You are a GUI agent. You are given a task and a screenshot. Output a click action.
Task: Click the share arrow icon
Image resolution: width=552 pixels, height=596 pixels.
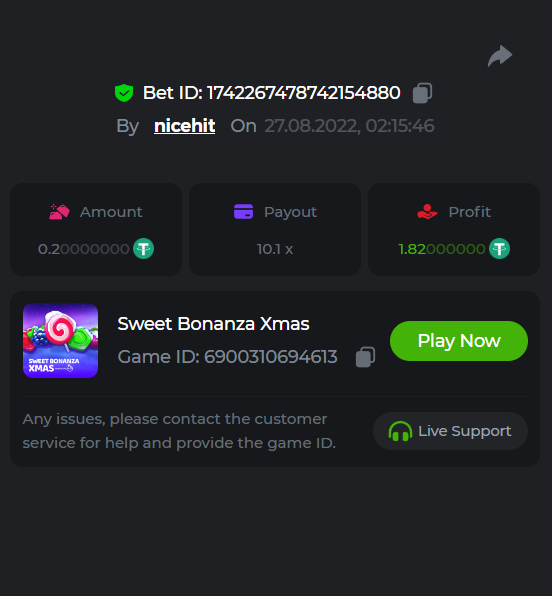click(500, 55)
